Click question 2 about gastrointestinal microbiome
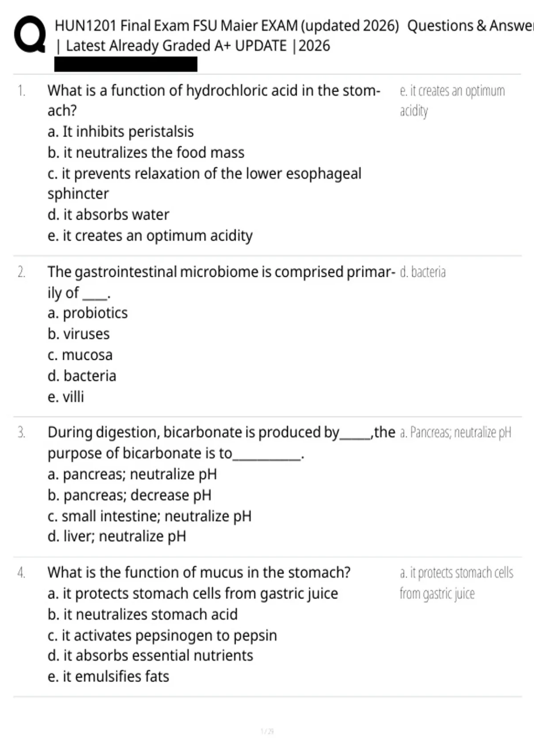The width and height of the screenshot is (534, 756). 221,282
